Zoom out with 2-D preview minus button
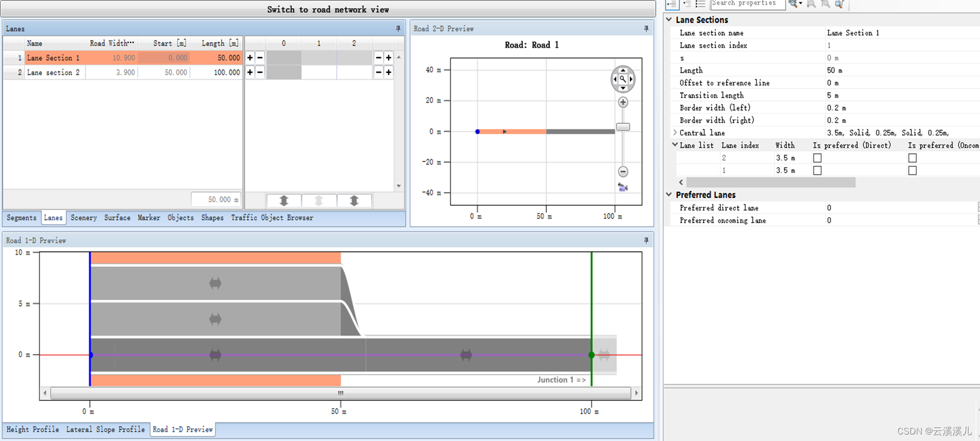This screenshot has height=441, width=980. pos(623,172)
